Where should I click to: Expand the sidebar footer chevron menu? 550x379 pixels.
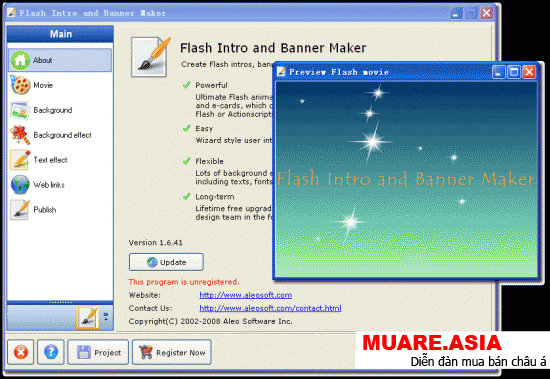pos(106,317)
